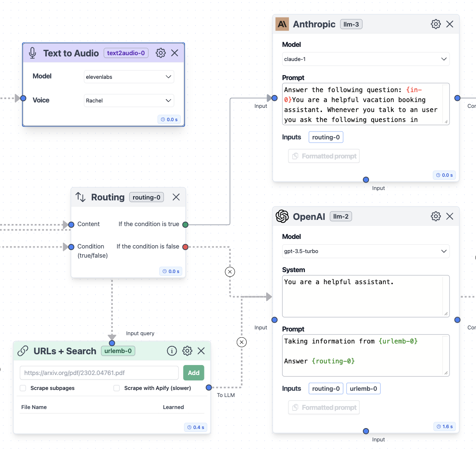Open Anthropic node settings gear
The image size is (476, 453).
pyautogui.click(x=436, y=24)
